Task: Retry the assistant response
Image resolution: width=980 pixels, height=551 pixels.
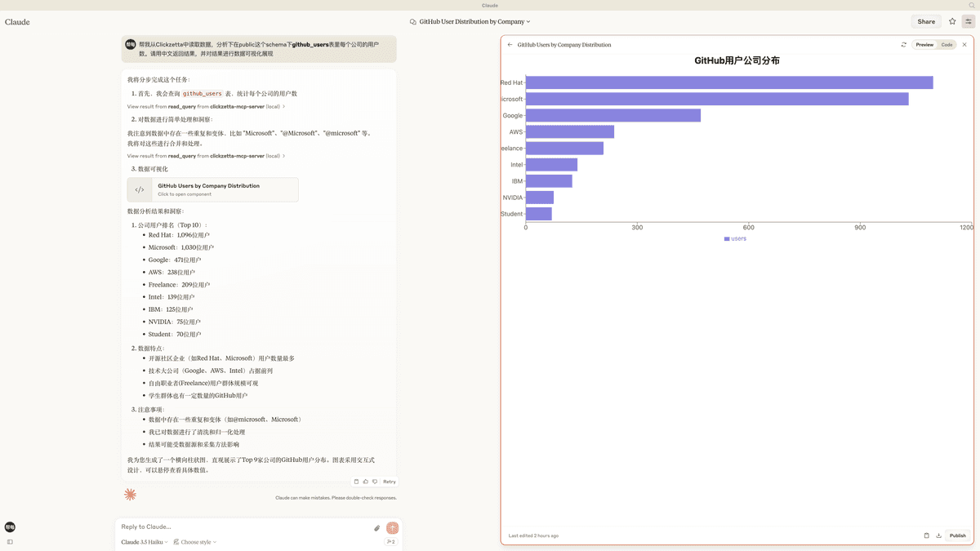Action: click(390, 482)
